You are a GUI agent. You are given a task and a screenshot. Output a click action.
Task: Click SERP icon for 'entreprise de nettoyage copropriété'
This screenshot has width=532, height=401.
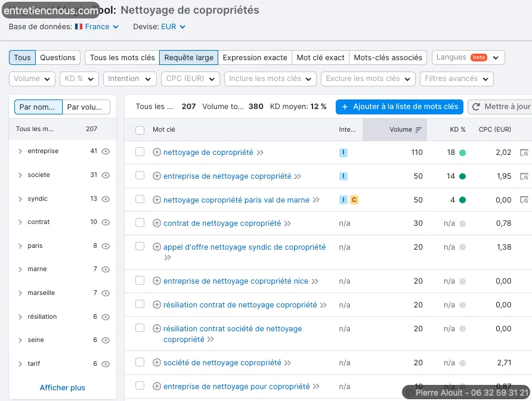point(524,176)
